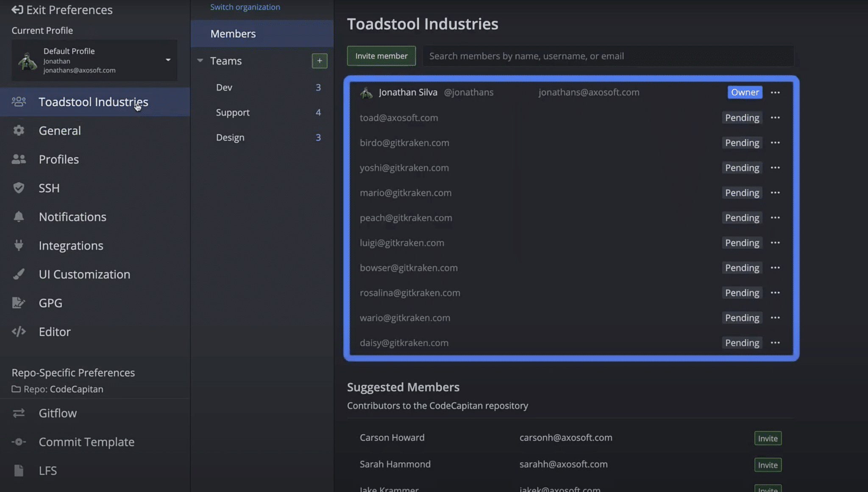The image size is (868, 492).
Task: Open Editor preferences via the code icon
Action: click(18, 332)
